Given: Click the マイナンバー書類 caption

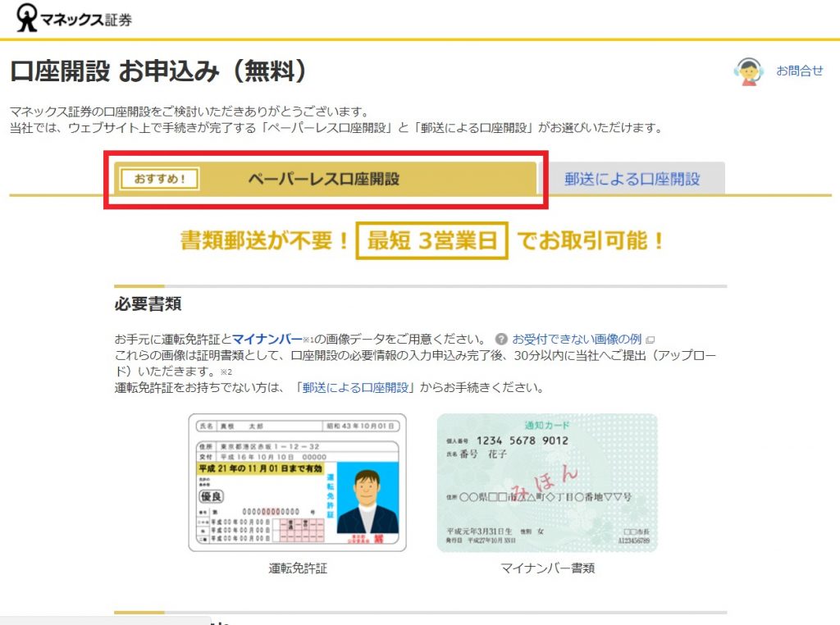Looking at the screenshot, I should click(x=547, y=568).
